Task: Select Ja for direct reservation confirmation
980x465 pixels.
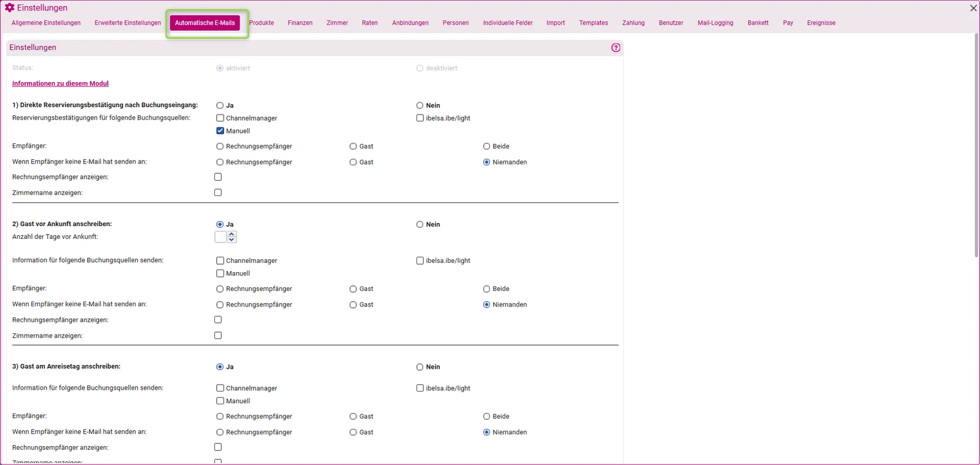Action: click(x=220, y=105)
